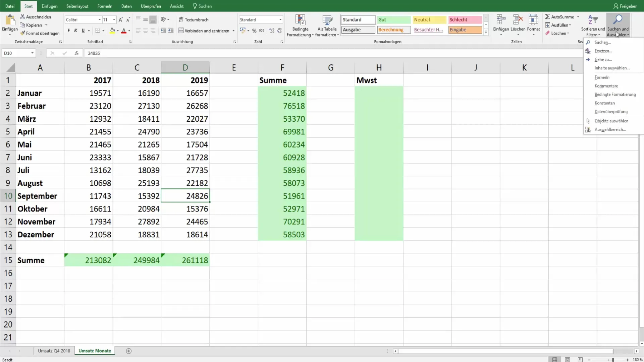
Task: Increase indent icon
Action: (x=171, y=31)
